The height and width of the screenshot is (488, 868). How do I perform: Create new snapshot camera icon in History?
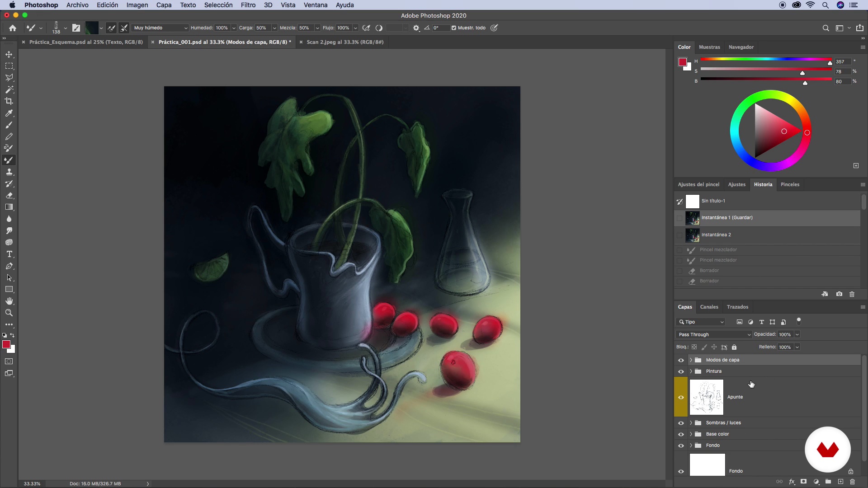coord(839,294)
